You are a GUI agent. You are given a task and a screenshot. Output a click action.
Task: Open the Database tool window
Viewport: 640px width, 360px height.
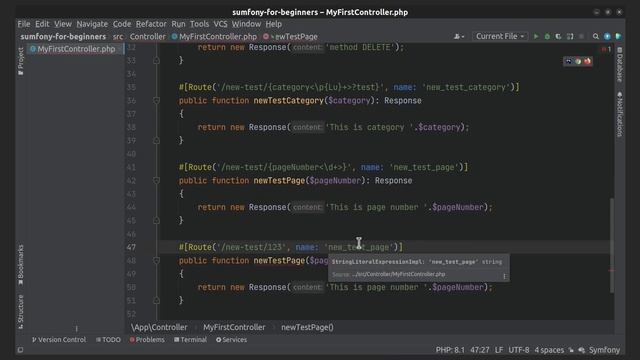pyautogui.click(x=619, y=64)
